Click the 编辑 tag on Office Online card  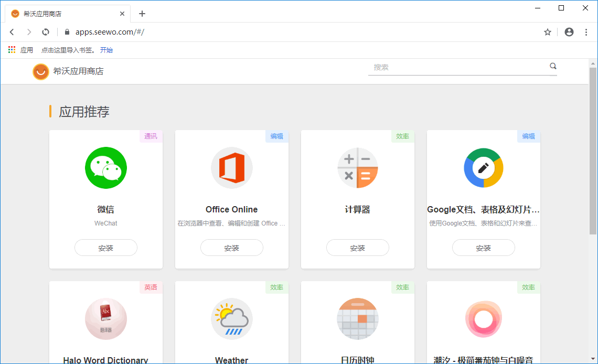(x=276, y=136)
